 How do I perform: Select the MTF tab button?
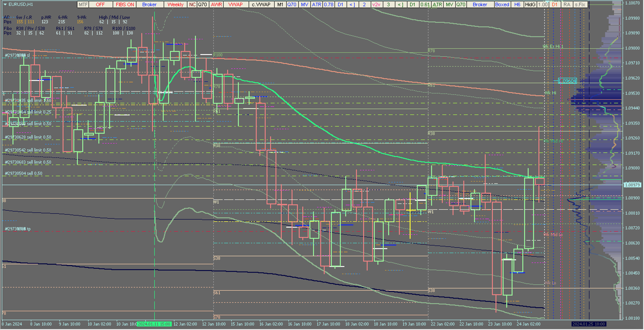tap(83, 4)
